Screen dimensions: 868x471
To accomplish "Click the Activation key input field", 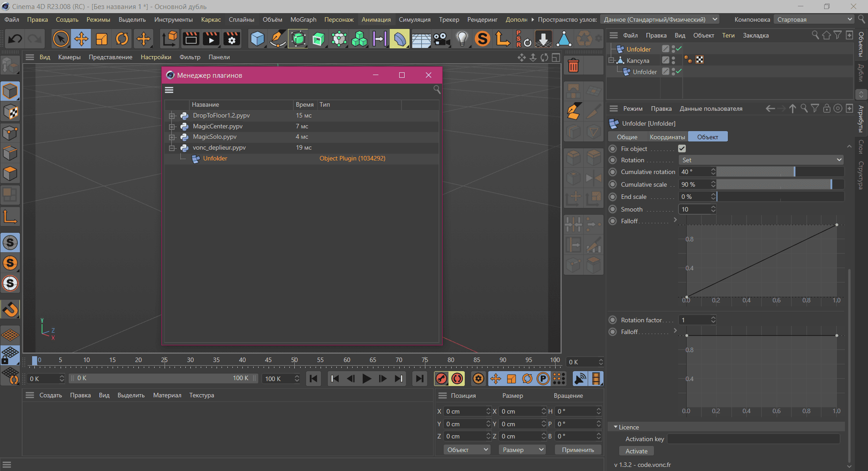I will (754, 439).
